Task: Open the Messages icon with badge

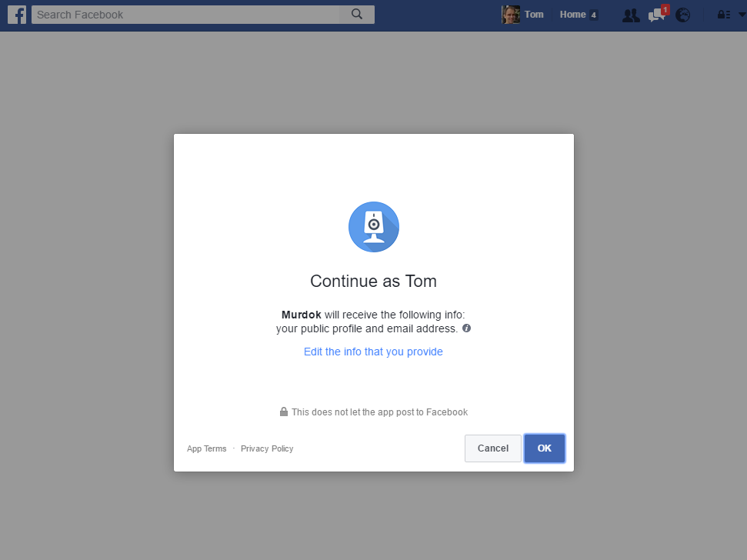Action: (x=659, y=15)
